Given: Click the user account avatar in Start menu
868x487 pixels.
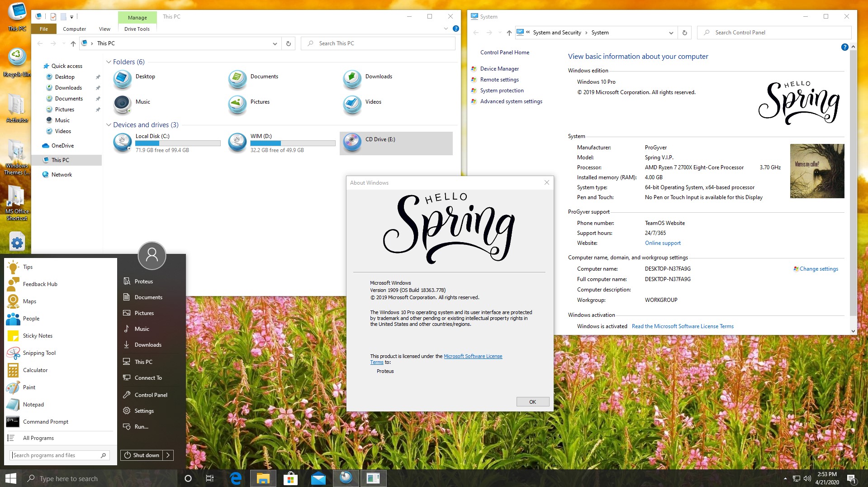Looking at the screenshot, I should click(x=152, y=255).
